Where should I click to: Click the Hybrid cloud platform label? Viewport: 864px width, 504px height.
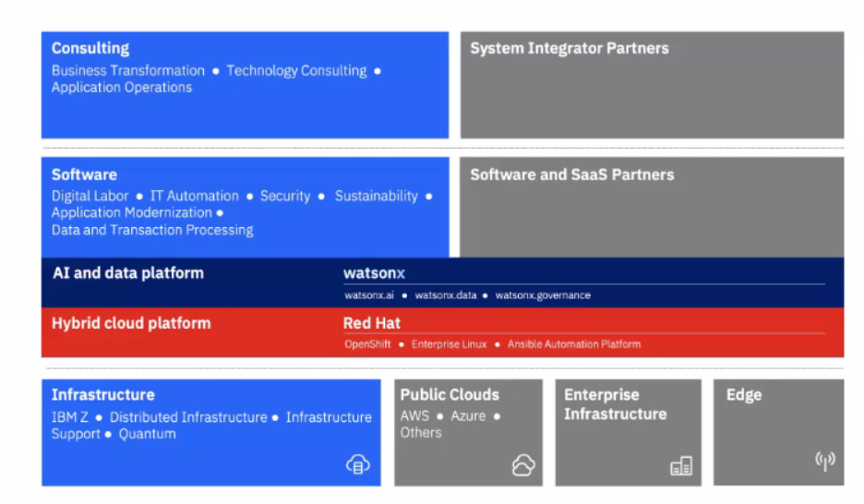click(x=131, y=323)
